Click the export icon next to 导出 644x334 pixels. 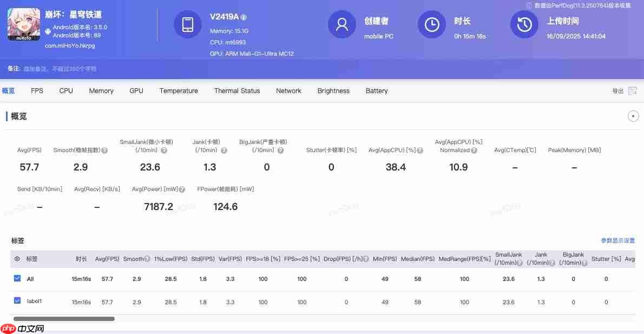click(x=632, y=90)
